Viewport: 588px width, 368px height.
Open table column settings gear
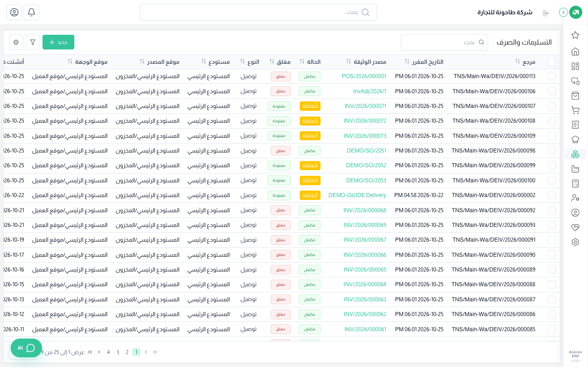[x=16, y=42]
